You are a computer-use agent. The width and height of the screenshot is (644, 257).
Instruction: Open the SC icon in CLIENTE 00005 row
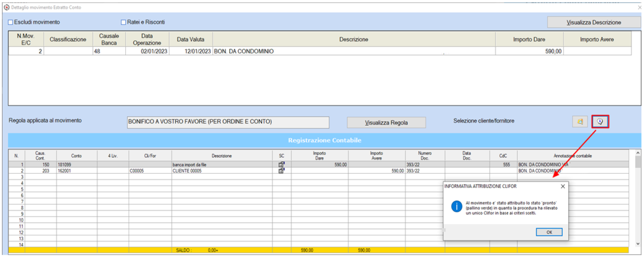pyautogui.click(x=282, y=171)
